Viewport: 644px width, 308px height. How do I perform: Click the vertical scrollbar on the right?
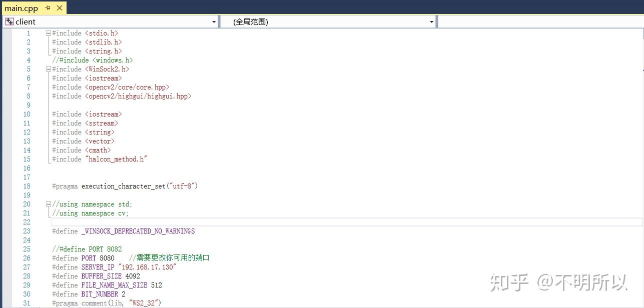(640, 150)
